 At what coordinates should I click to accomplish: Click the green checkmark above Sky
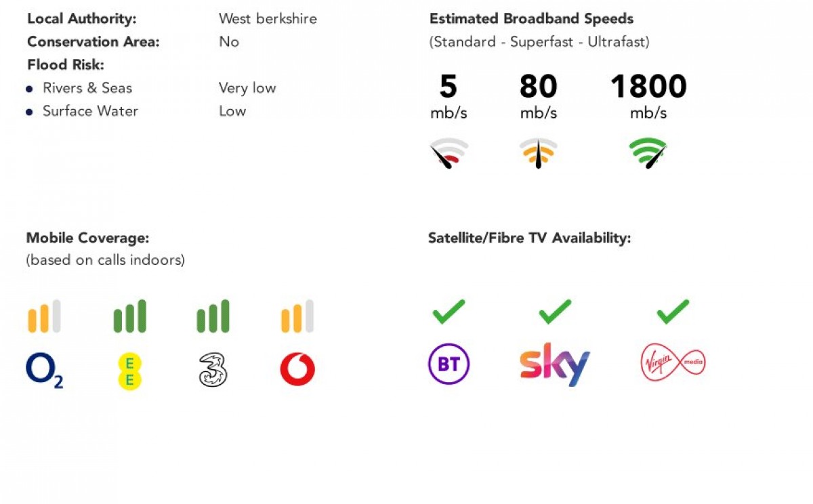pos(555,311)
